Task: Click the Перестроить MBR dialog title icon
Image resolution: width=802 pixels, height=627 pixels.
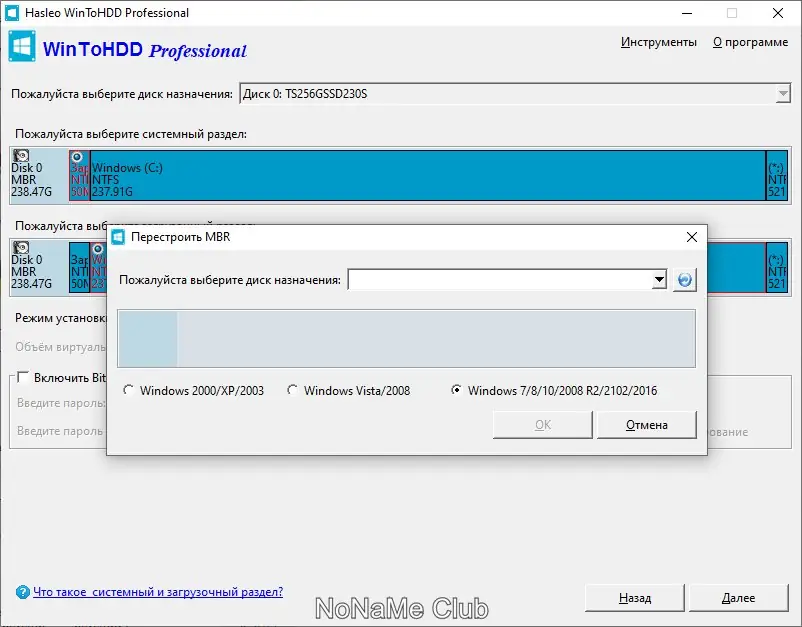Action: pos(118,237)
